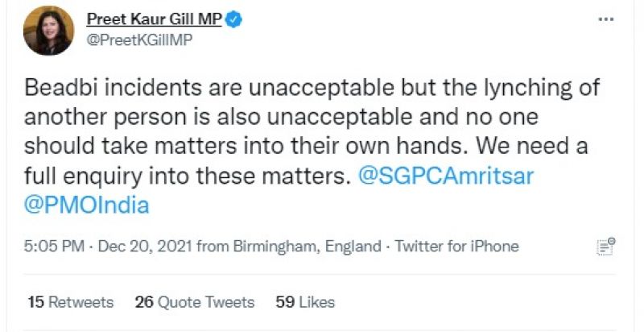Viewport: 644px width, 332px height.
Task: Click the document icon beside Twitter for iPhone
Action: pos(605,246)
